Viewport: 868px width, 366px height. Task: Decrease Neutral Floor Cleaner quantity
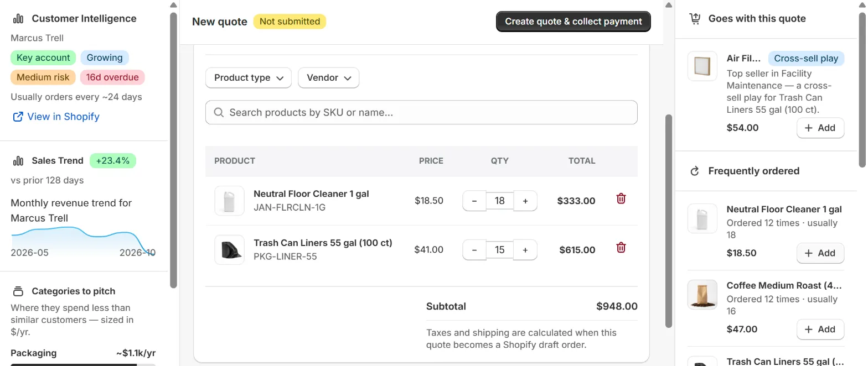[x=474, y=201]
